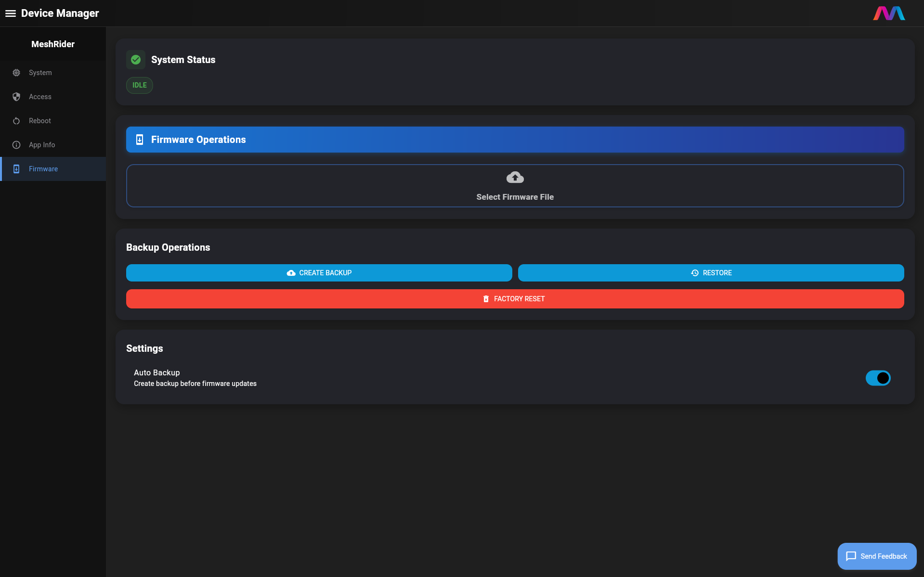Click the cloud upload icon
The height and width of the screenshot is (577, 924).
point(515,178)
